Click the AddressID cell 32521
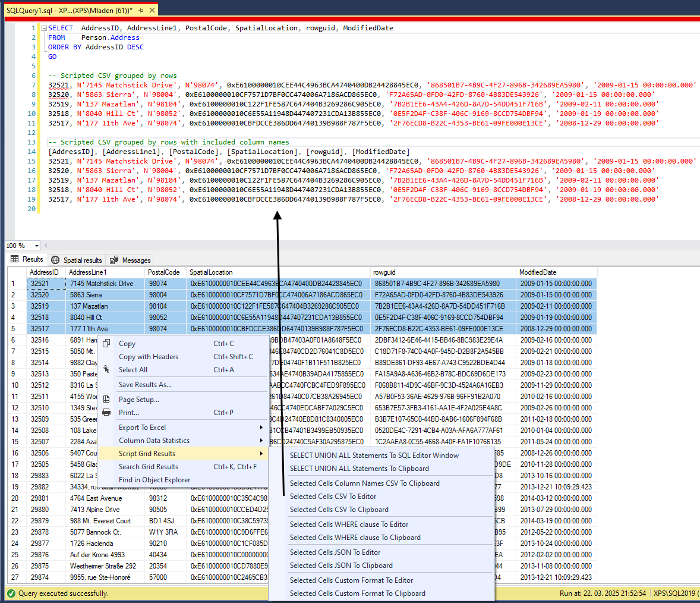Image resolution: width=700 pixels, height=603 pixels. coord(46,284)
